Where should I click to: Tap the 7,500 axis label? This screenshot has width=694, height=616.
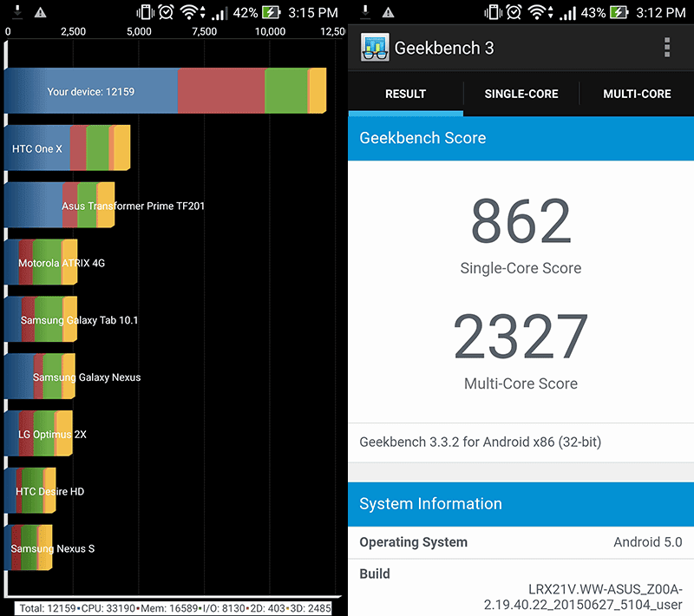coord(205,31)
